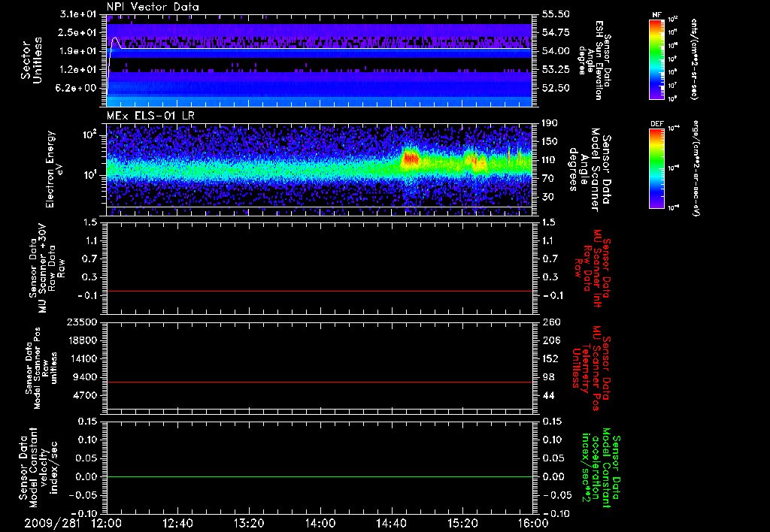Click the 'Electron Energy eV' axis label
Viewport: 770px width, 532px height.
pos(54,169)
